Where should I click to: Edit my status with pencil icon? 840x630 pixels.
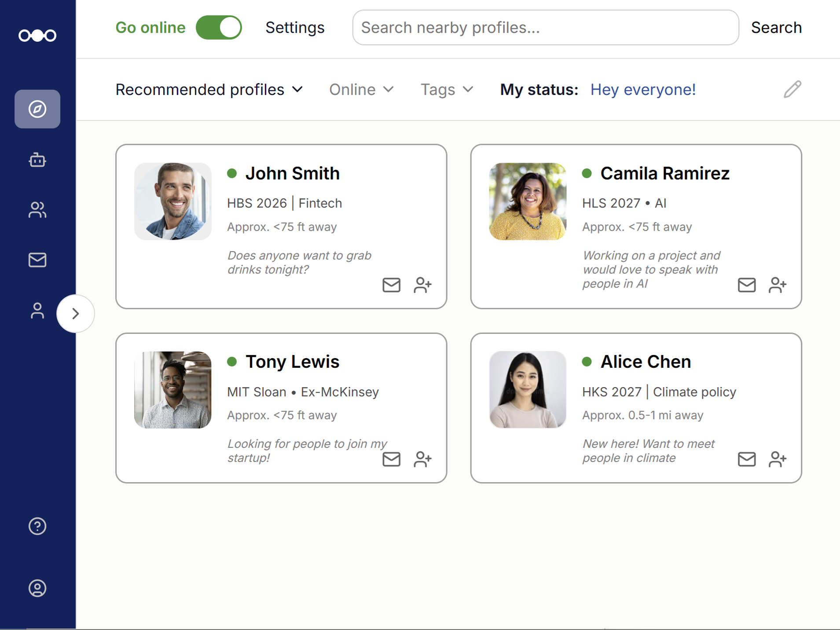point(792,89)
